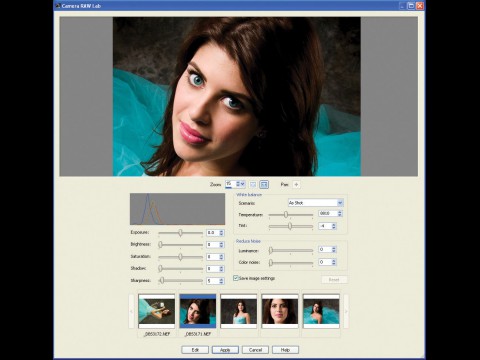Click the Brightness slider handle

pyautogui.click(x=160, y=245)
